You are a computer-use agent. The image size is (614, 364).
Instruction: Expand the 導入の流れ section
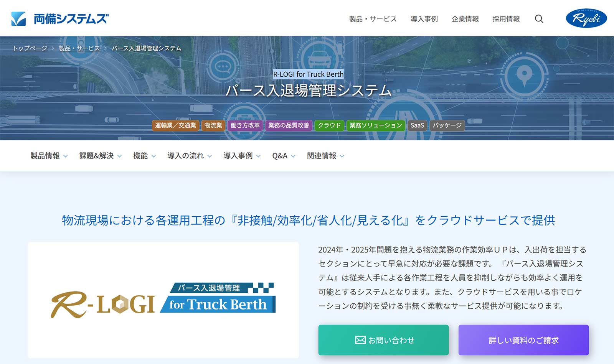pos(186,155)
